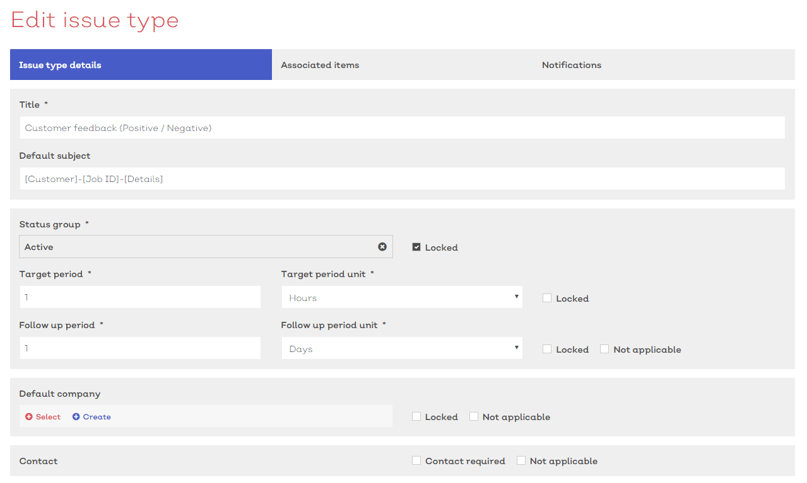Image resolution: width=807 pixels, height=483 pixels.
Task: Click the Create company link
Action: 92,417
